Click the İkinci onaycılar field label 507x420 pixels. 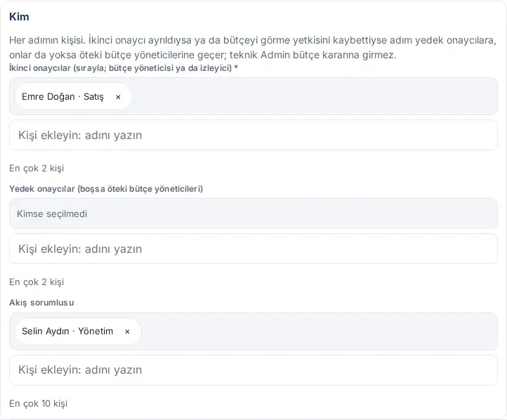124,68
